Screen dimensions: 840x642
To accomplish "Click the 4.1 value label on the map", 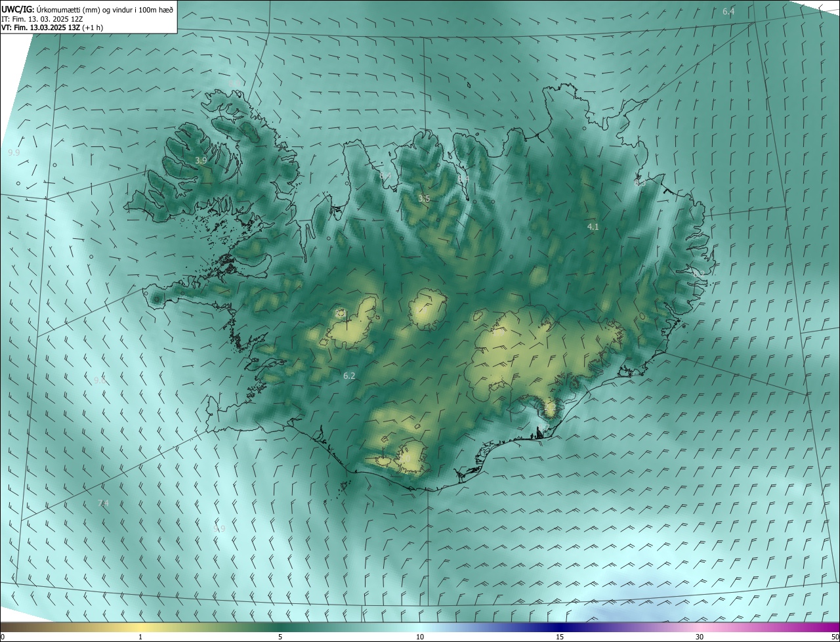I will [x=593, y=226].
